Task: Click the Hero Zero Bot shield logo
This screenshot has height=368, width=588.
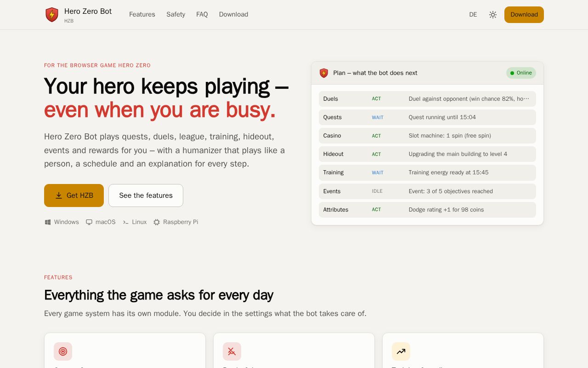Action: pos(52,15)
